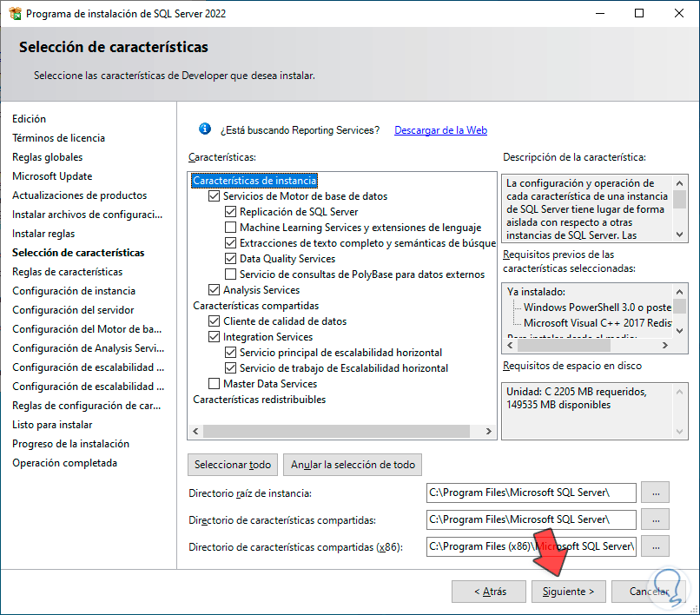Screen dimensions: 700x615
Task: Toggle the Integration Services checkbox
Action: [x=215, y=337]
